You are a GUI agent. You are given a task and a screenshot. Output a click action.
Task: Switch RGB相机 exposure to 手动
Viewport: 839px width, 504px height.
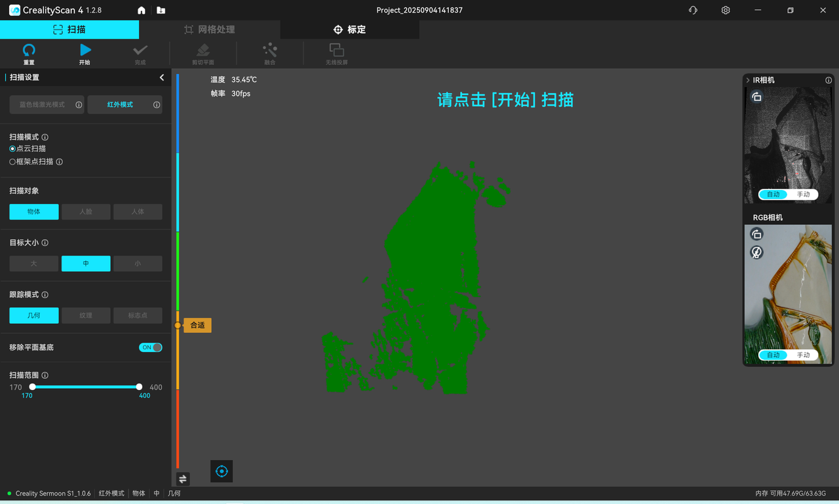(x=803, y=355)
